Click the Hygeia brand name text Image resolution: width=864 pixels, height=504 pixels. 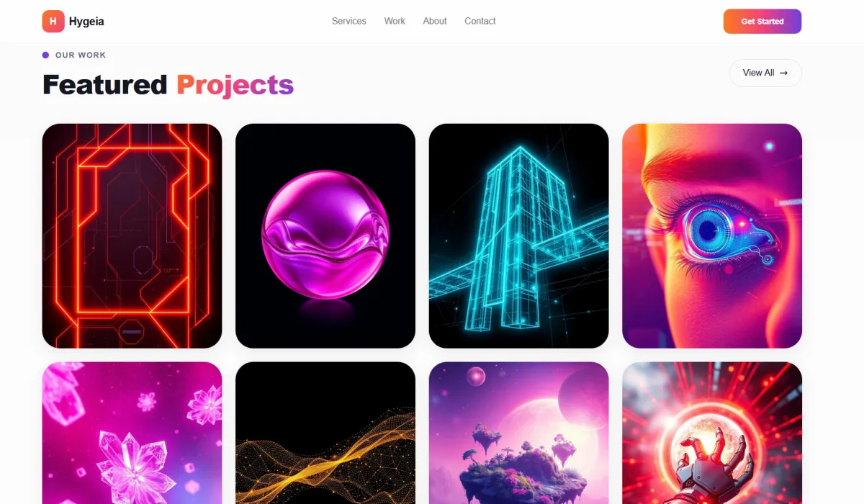point(86,22)
